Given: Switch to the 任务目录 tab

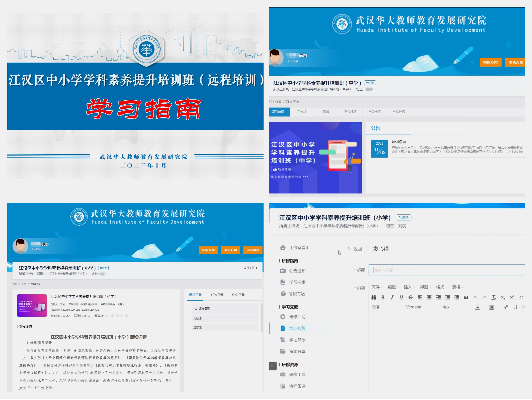Looking at the screenshot, I should [217, 295].
